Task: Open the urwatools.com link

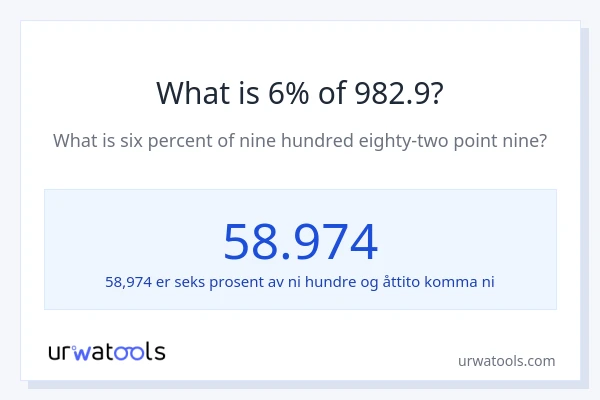Action: (506, 361)
